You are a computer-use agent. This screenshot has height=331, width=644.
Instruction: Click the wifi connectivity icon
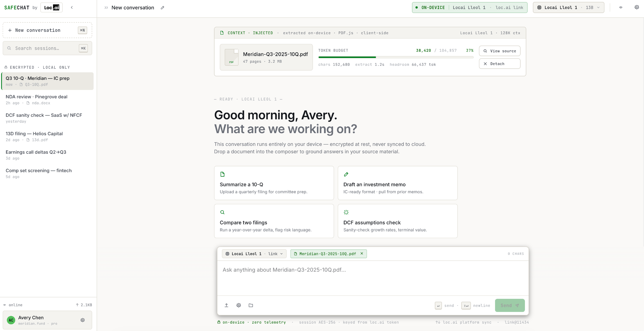point(621,7)
